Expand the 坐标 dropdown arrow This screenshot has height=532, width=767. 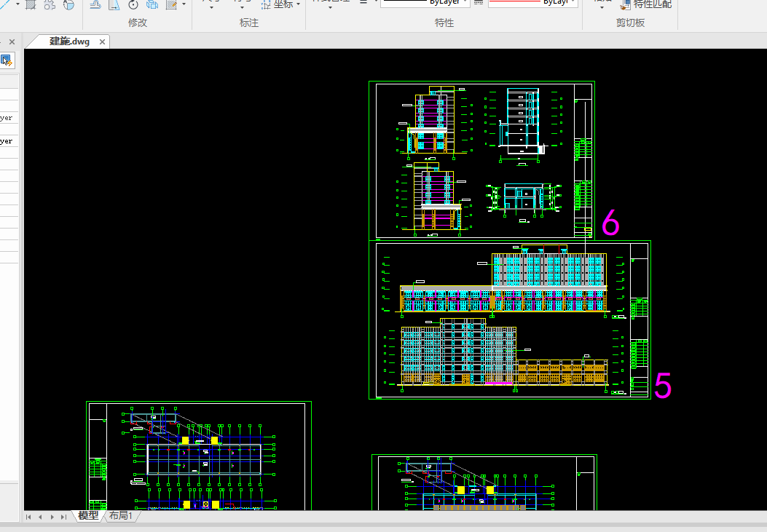coord(299,4)
